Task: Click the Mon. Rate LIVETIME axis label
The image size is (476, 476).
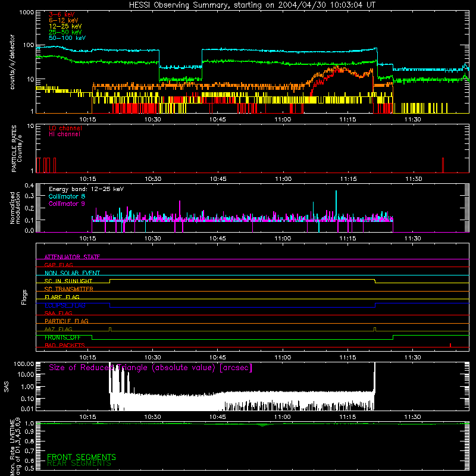Action: 15,447
